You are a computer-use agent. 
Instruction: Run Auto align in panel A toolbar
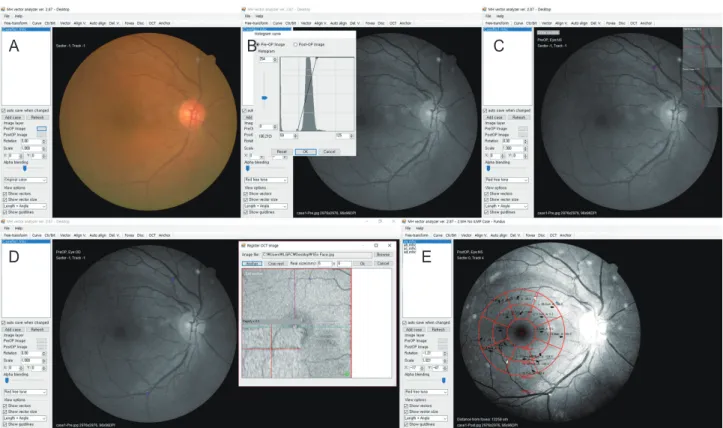[x=97, y=23]
